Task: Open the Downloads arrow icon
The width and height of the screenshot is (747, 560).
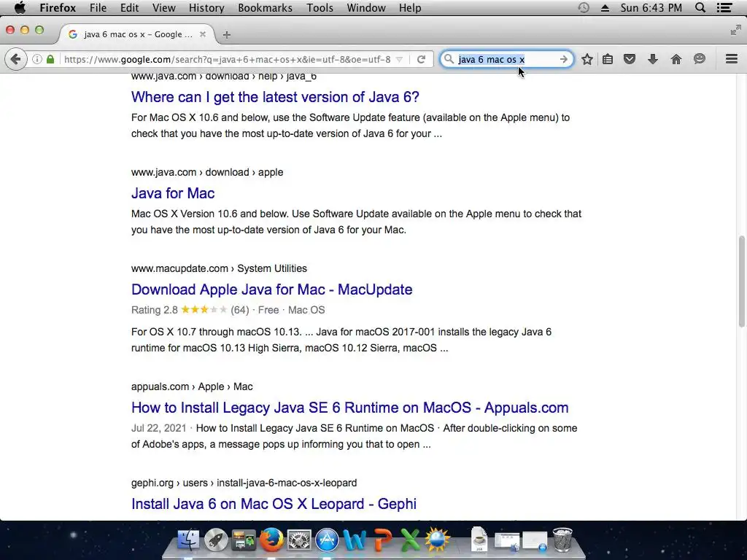Action: [653, 59]
